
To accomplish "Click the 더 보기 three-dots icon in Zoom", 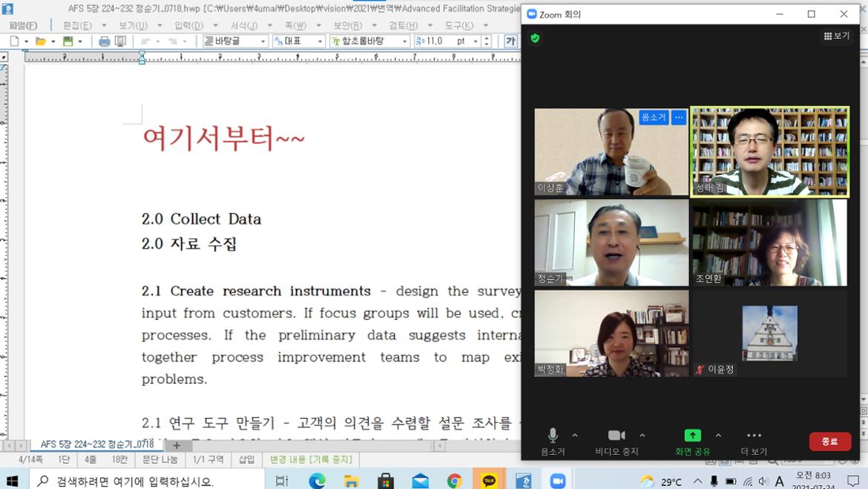I will (754, 436).
